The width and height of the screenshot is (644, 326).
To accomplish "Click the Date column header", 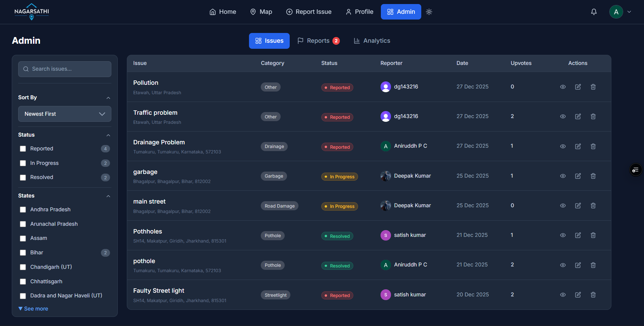I will (x=462, y=63).
